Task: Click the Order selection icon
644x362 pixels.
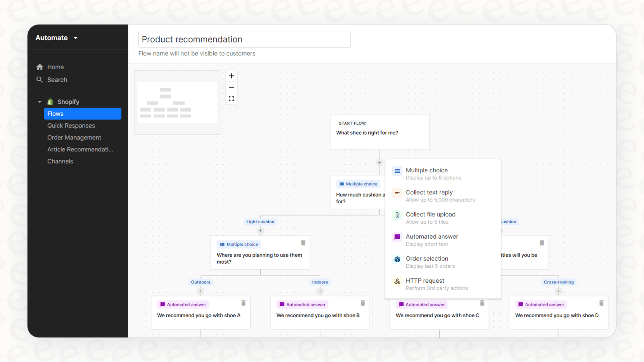Action: pyautogui.click(x=397, y=259)
